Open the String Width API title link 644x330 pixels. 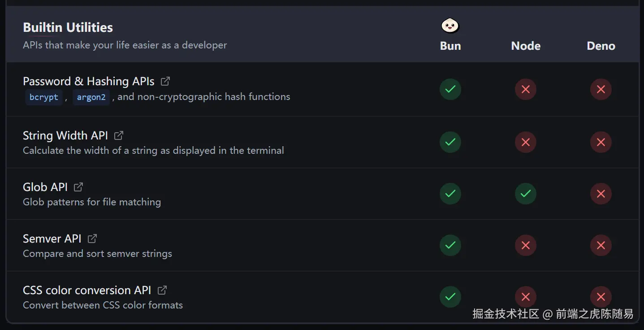[65, 135]
